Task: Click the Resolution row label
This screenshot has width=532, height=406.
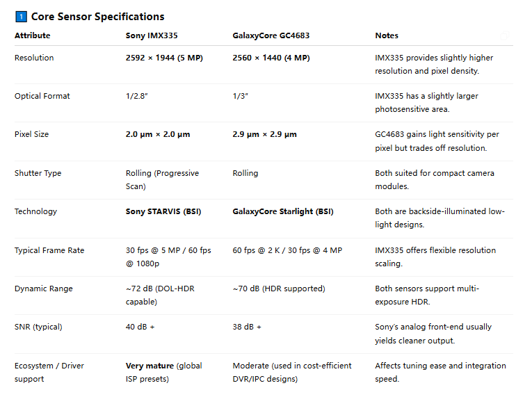Action: point(34,58)
